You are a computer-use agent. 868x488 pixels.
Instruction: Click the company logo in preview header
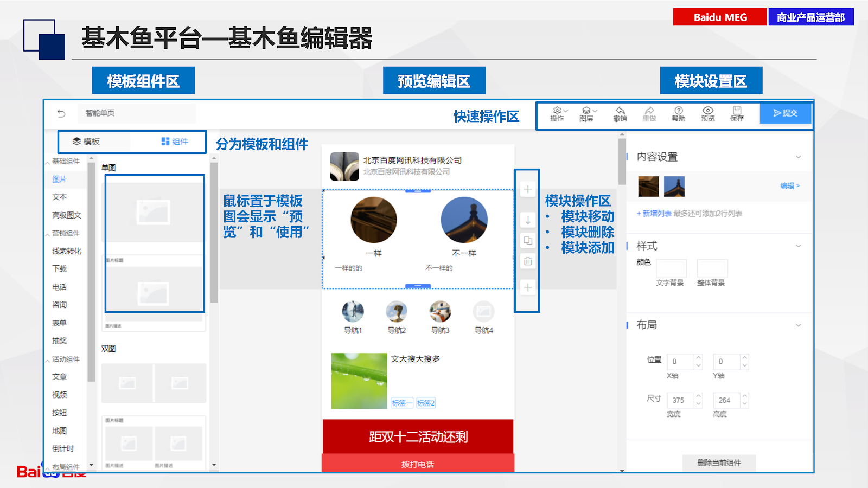coord(344,166)
